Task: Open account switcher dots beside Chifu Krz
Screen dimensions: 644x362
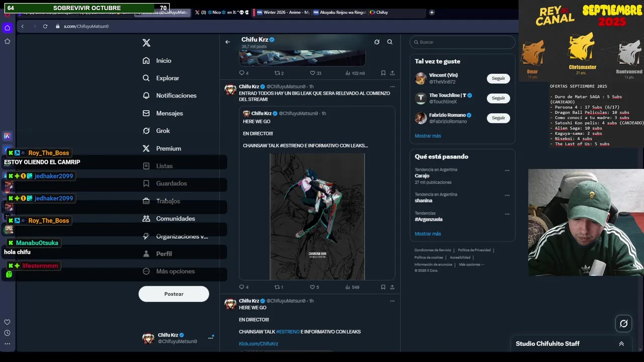Action: 211,337
